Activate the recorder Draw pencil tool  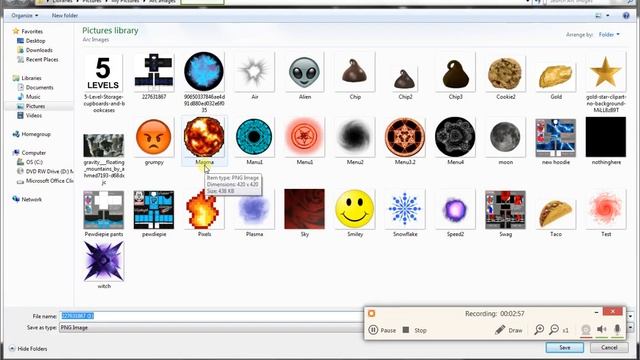click(508, 330)
